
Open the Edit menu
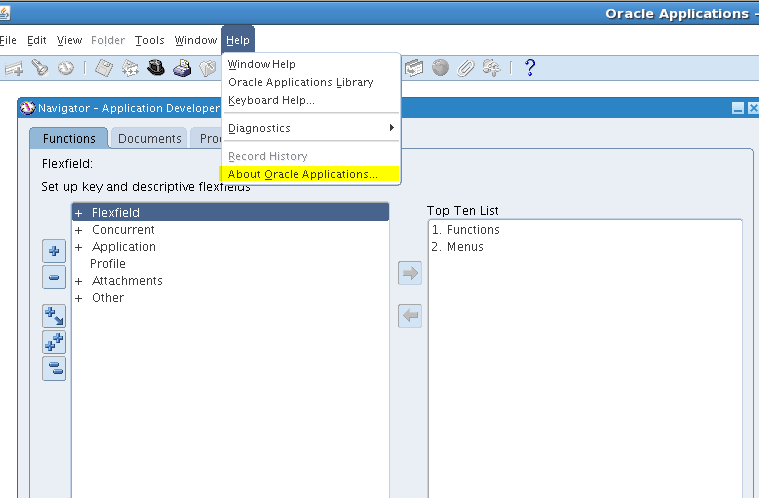(x=37, y=40)
